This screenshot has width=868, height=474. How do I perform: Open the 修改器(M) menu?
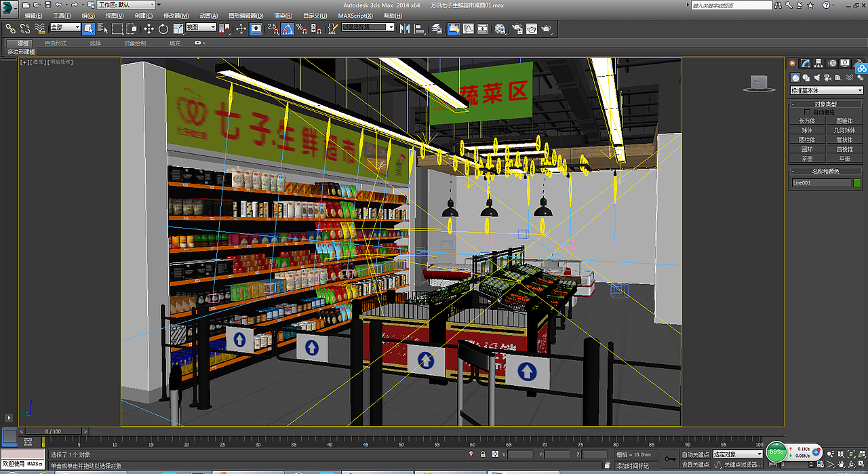click(176, 16)
